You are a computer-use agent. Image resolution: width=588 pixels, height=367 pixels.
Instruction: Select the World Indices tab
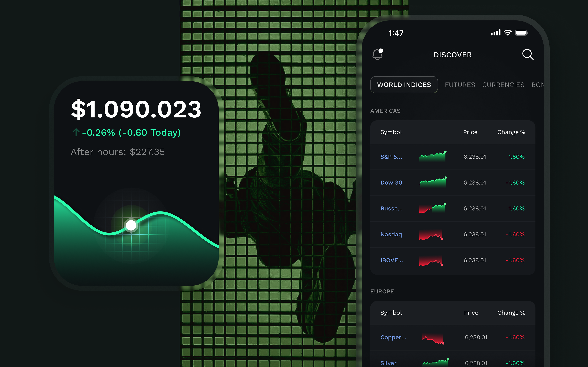(404, 85)
